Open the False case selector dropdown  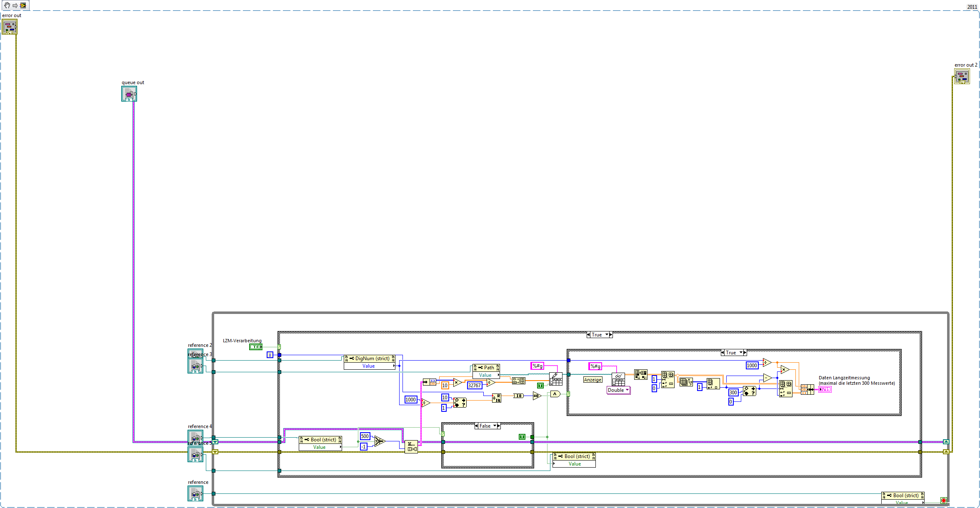click(495, 426)
